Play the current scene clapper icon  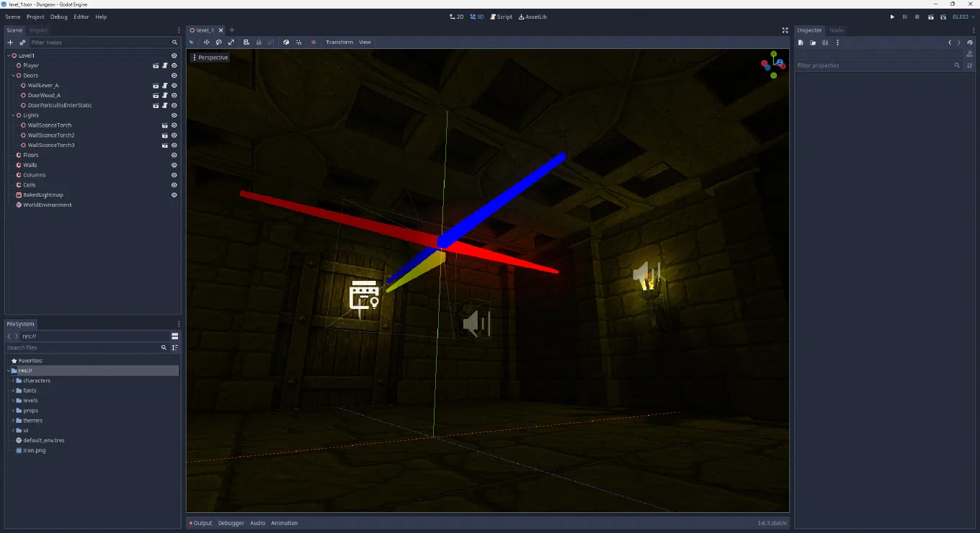(931, 17)
